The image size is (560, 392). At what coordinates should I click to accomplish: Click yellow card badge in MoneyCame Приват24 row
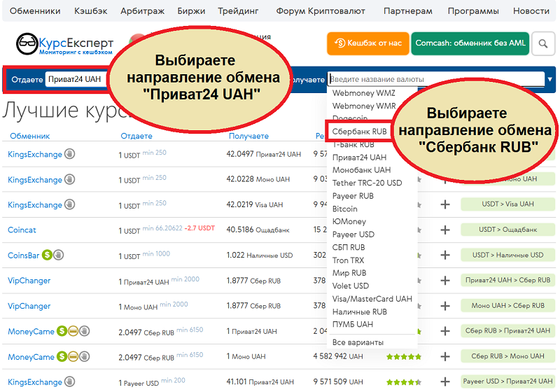tap(73, 331)
